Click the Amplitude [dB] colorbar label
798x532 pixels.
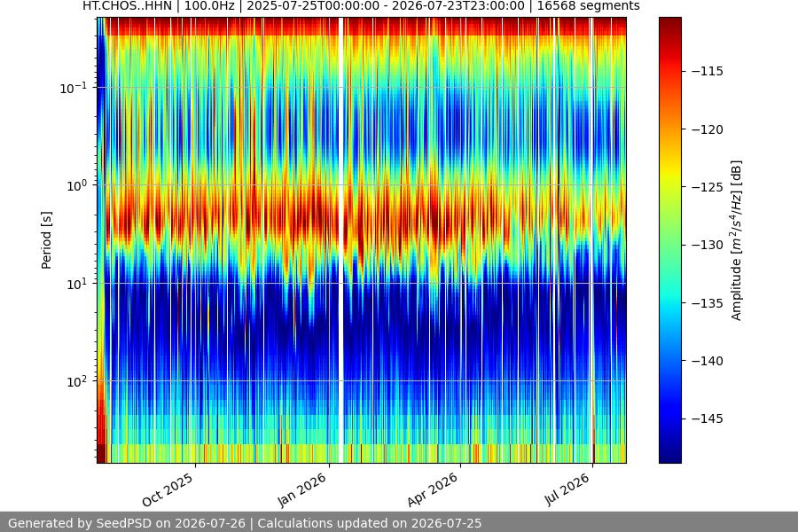click(x=737, y=240)
